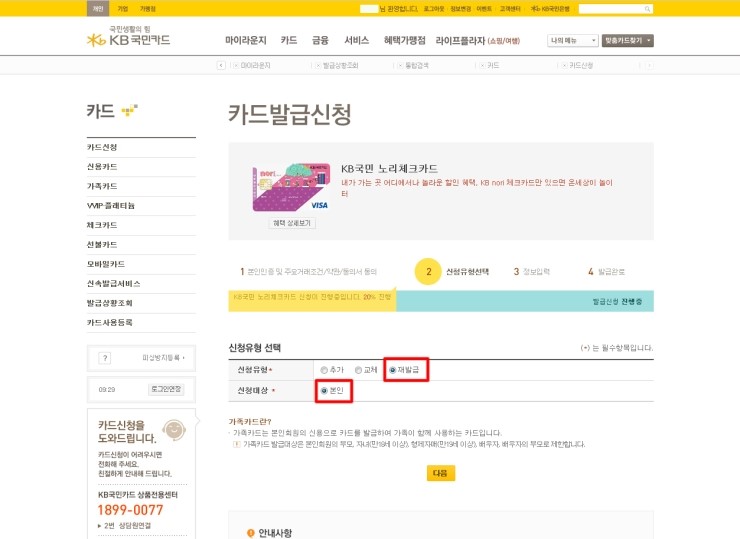The height and width of the screenshot is (539, 740).
Task: Click the yellow 다음 button
Action: pos(441,473)
